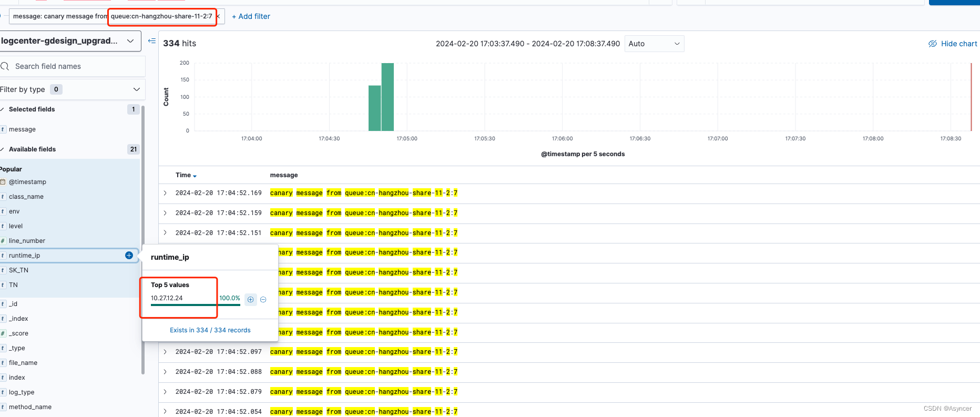This screenshot has height=417, width=980.
Task: Open the Auto interval dropdown
Action: click(655, 44)
